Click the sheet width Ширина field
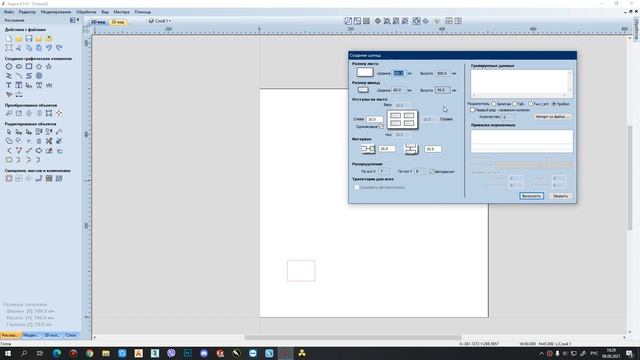The height and width of the screenshot is (360, 640). pos(399,73)
